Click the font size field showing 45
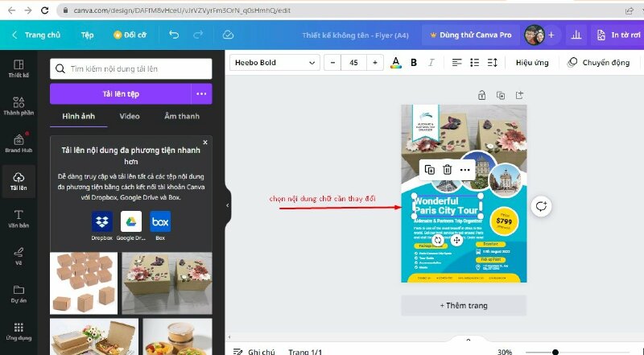Viewport: 644px width, 355px height. click(x=353, y=63)
